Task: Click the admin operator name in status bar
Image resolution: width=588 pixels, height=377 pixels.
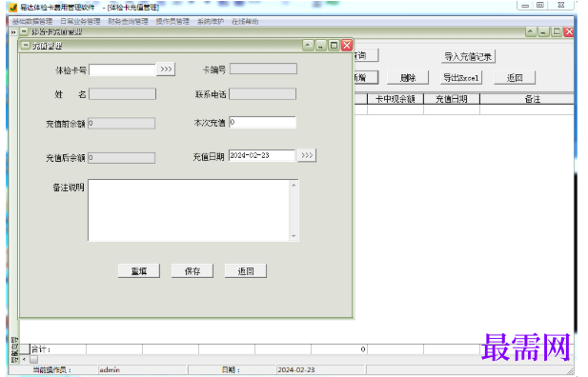Action: pos(110,370)
